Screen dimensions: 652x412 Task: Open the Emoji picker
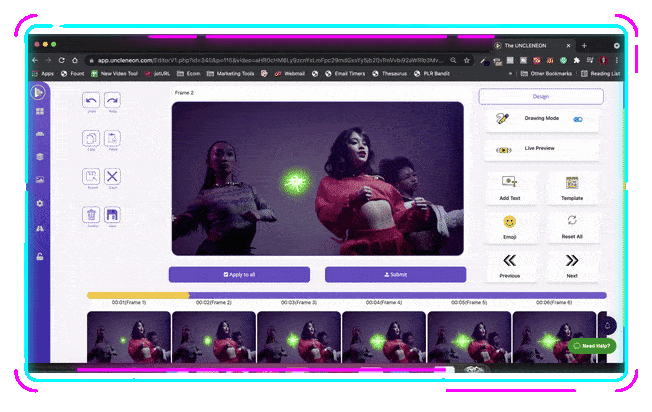click(510, 227)
